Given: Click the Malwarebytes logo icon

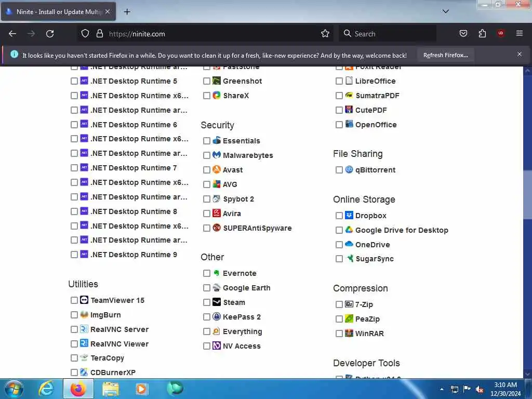Looking at the screenshot, I should pyautogui.click(x=217, y=155).
